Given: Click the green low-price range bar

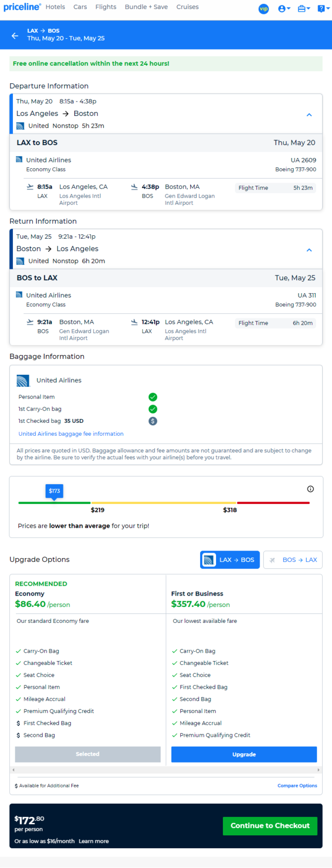Looking at the screenshot, I should [55, 503].
